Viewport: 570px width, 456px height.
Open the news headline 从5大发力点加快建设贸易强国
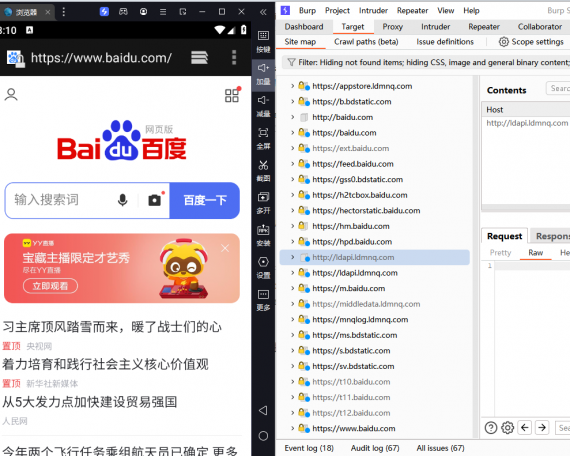click(90, 402)
